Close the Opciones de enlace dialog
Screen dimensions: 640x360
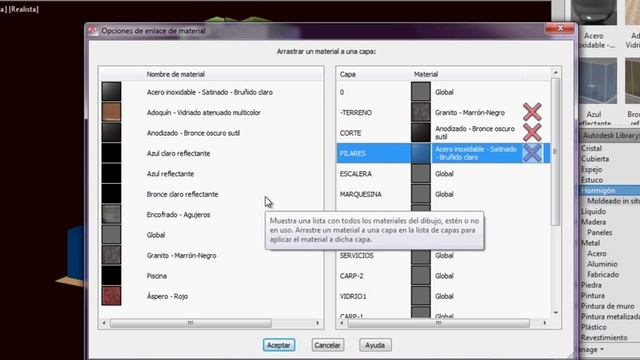(x=560, y=28)
